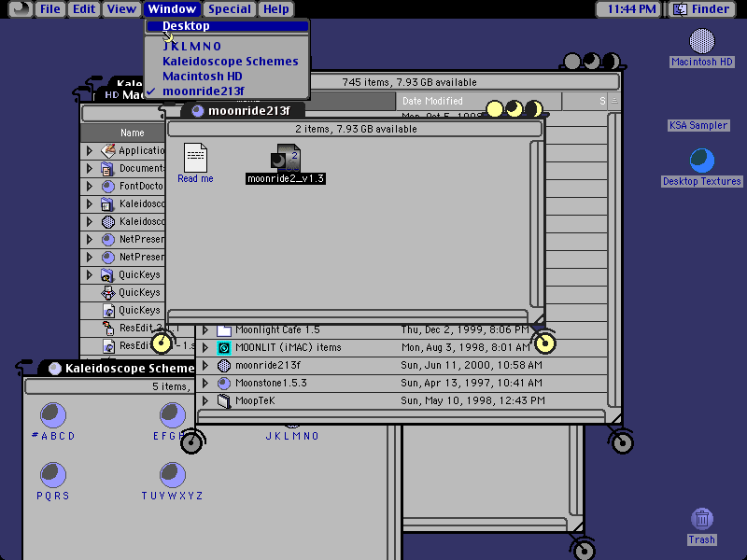Screen dimensions: 747x560
Task: Sort by the Name column header
Action: pyautogui.click(x=123, y=133)
